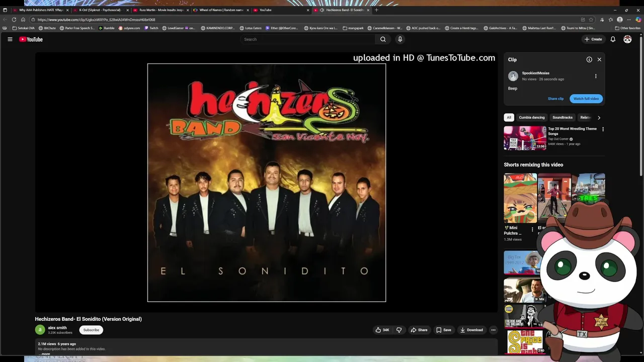Switch to the K-On! Slipknot tab

click(100, 10)
